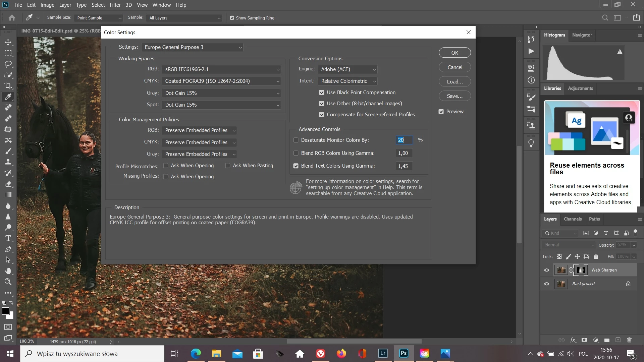Viewport: 644px width, 362px height.
Task: Select the Crop tool
Action: (x=8, y=86)
